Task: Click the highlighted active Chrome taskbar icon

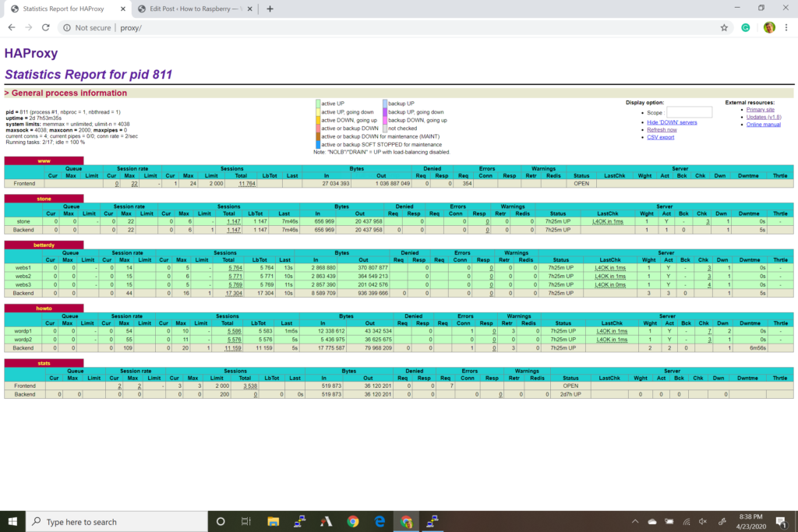Action: tap(406, 521)
